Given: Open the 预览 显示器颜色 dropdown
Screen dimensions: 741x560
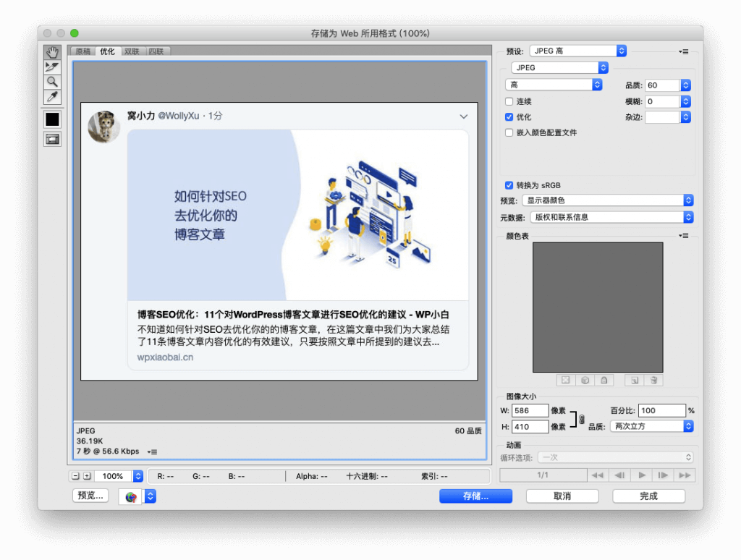Looking at the screenshot, I should (608, 200).
